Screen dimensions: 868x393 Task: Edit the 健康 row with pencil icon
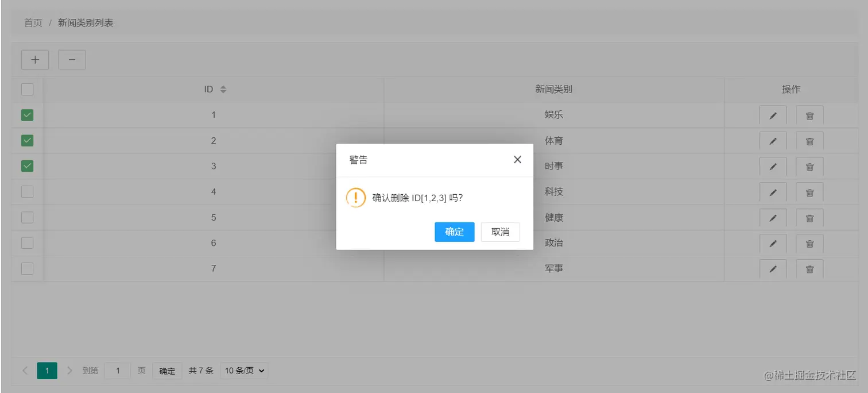click(x=773, y=218)
